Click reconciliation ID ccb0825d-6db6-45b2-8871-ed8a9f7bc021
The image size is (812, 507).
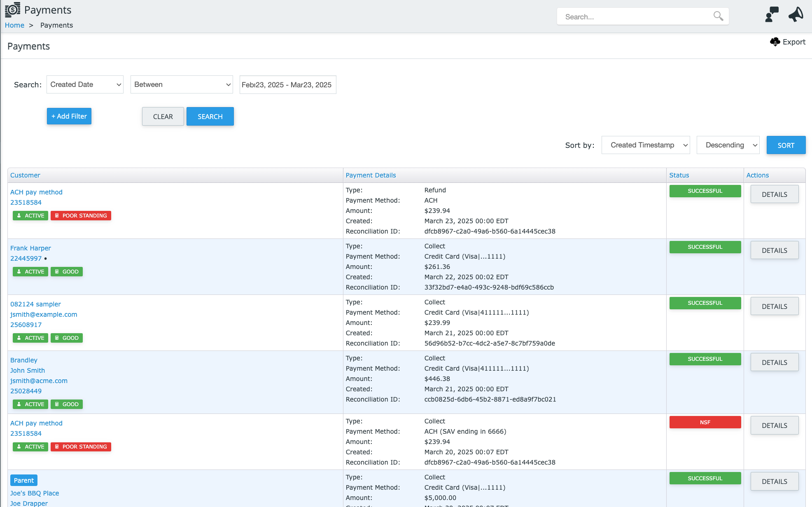coord(490,399)
